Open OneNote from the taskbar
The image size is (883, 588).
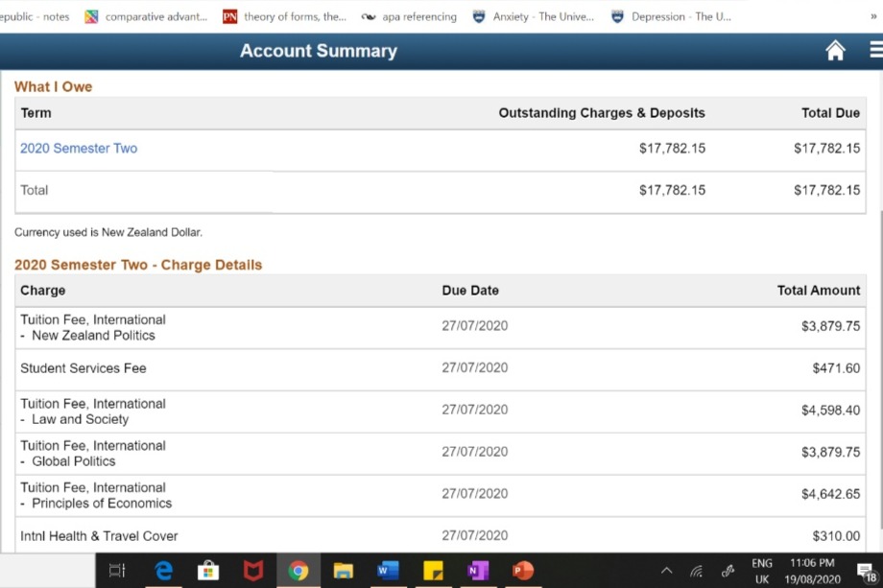coord(478,571)
